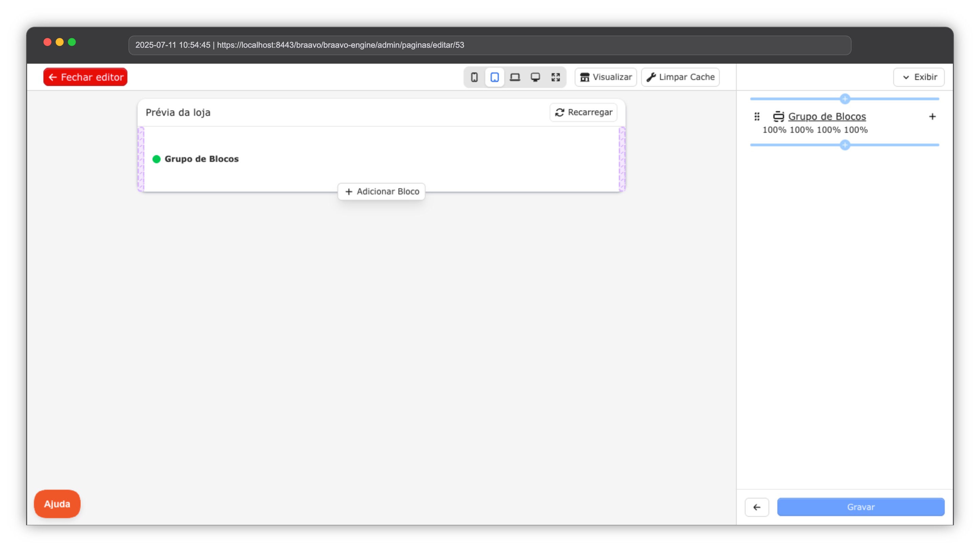Open the Exibir dropdown
This screenshot has width=980, height=552.
(x=918, y=77)
